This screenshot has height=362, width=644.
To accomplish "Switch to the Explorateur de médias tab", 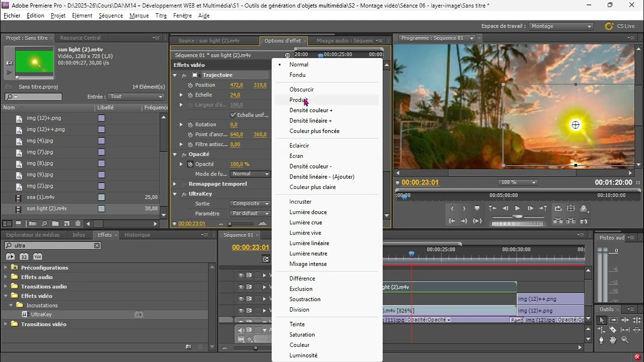I will pyautogui.click(x=33, y=235).
